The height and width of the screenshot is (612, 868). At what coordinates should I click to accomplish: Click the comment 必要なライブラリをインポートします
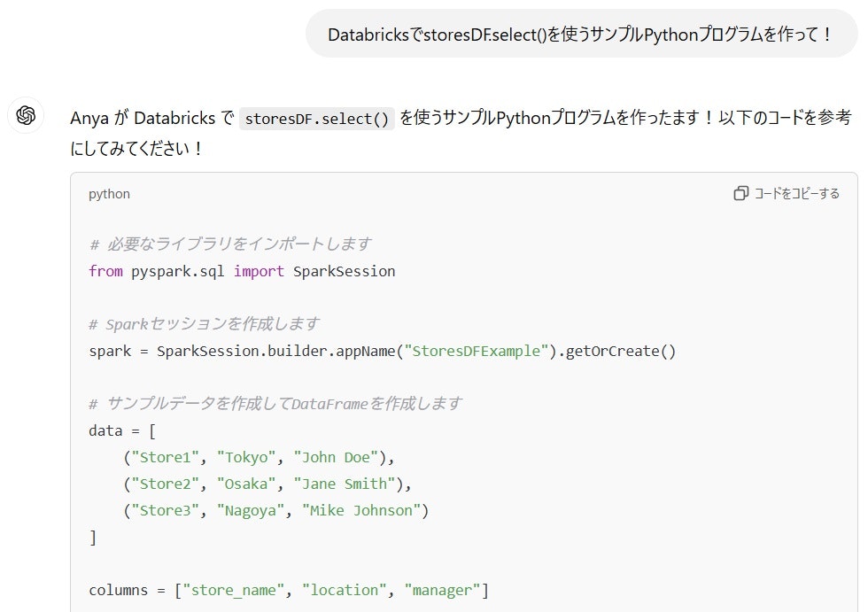pyautogui.click(x=230, y=244)
